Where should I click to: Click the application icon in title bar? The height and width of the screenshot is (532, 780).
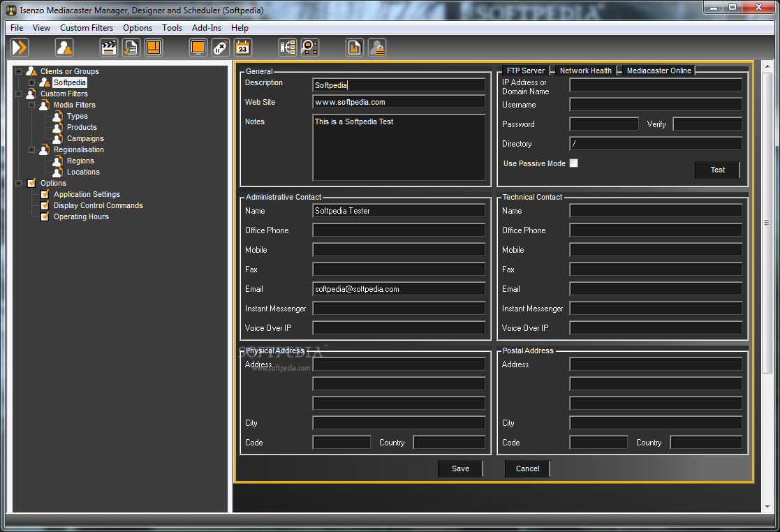[x=11, y=10]
